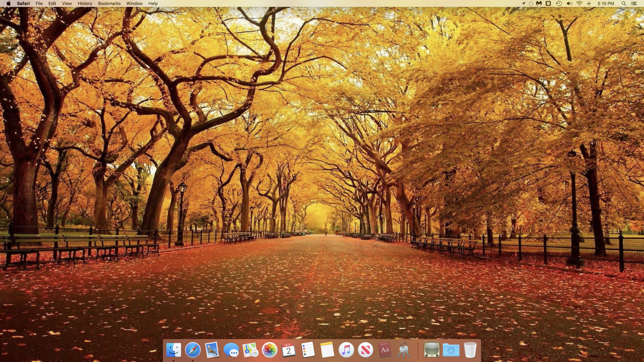Open the Messages app in Dock
The width and height of the screenshot is (644, 362).
[x=231, y=350]
